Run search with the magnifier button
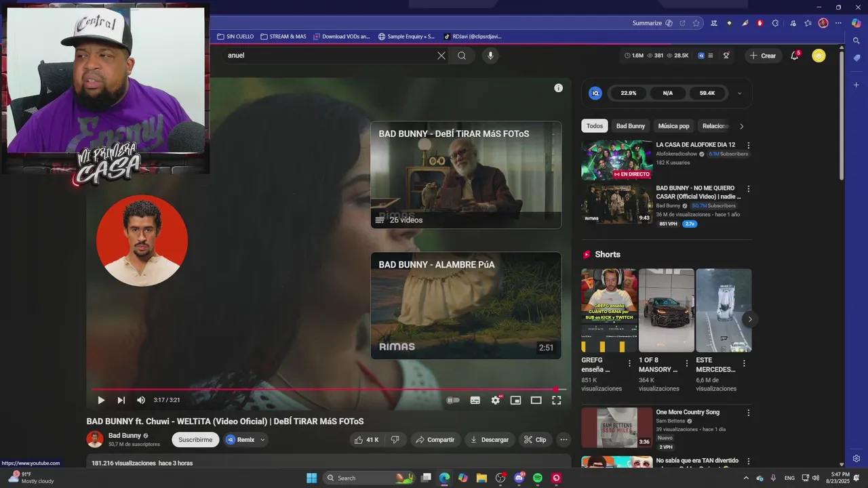 [462, 56]
